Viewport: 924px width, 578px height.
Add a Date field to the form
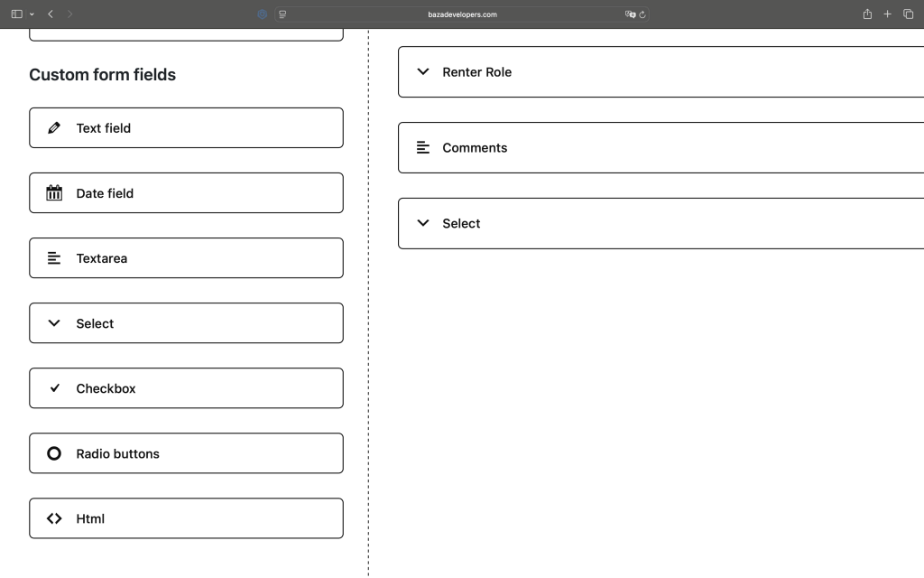point(186,193)
